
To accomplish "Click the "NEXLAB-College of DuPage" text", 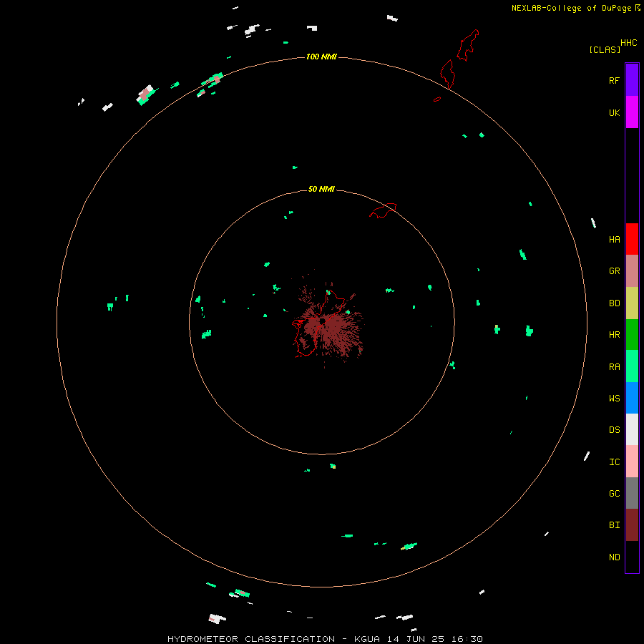I will tap(571, 8).
